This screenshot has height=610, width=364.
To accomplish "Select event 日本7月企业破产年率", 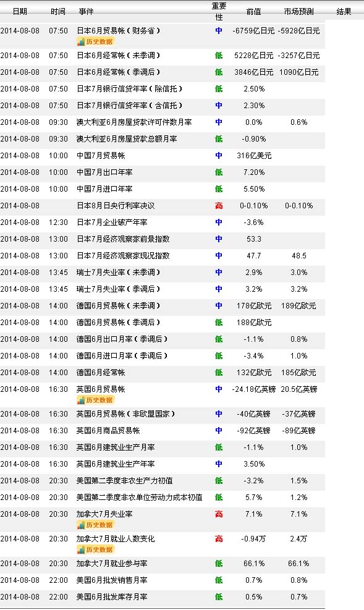I will coord(112,223).
